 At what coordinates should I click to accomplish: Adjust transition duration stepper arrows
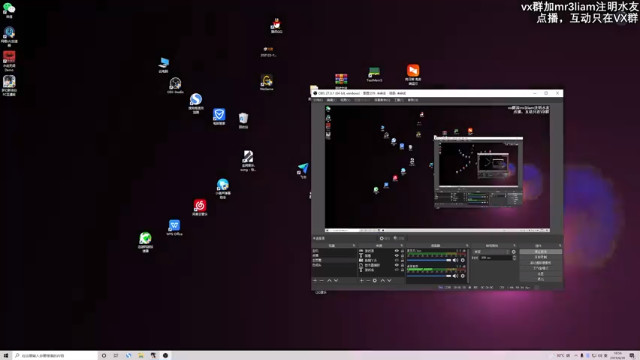[515, 258]
